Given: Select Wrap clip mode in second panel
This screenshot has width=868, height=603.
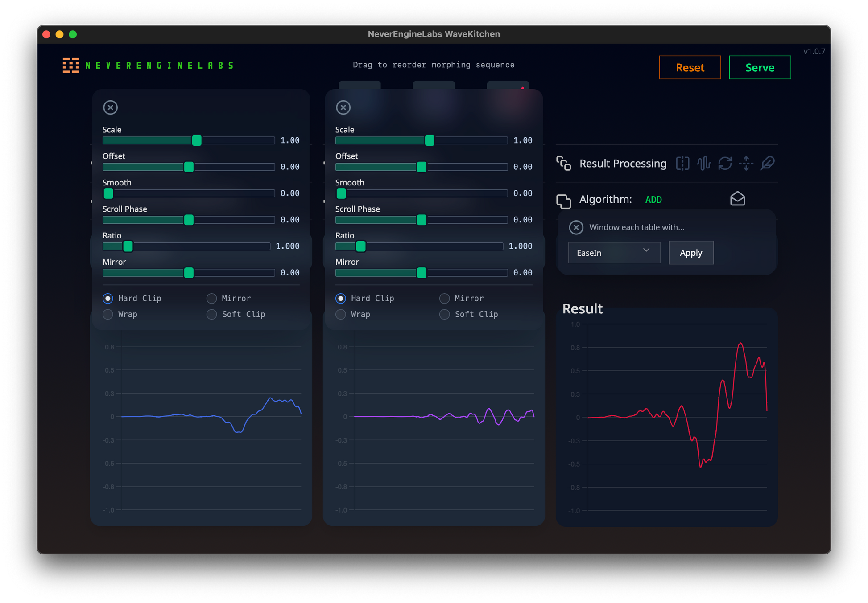Looking at the screenshot, I should pyautogui.click(x=341, y=314).
